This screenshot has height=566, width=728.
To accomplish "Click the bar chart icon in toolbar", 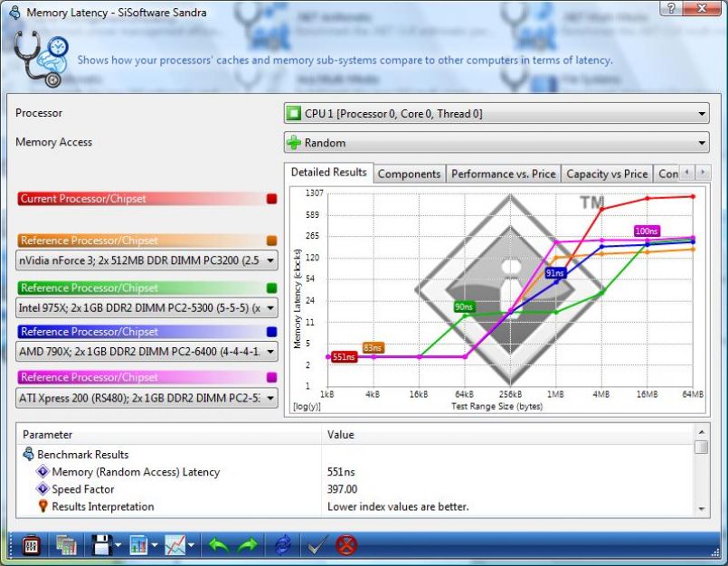I will click(138, 545).
